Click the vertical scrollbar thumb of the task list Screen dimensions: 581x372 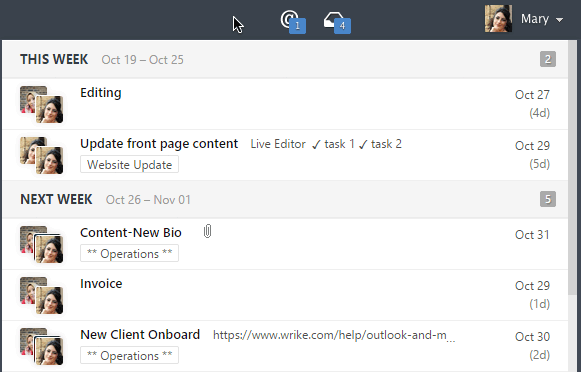572,167
